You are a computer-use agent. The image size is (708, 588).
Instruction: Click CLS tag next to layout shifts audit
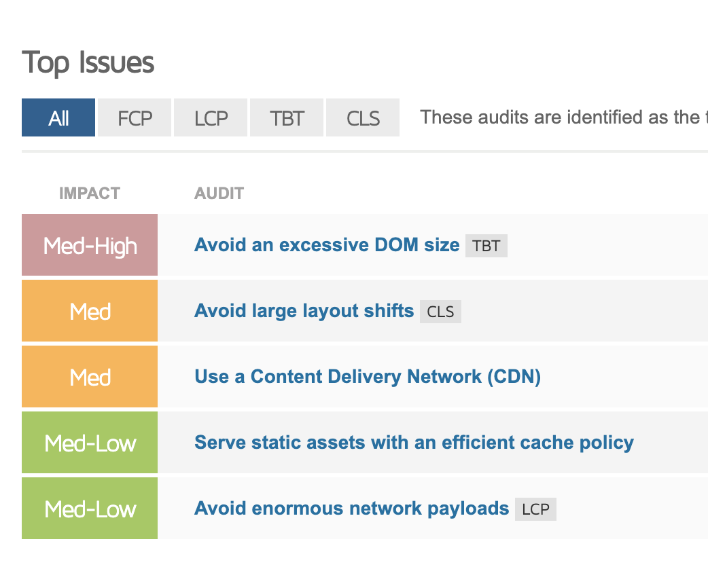[x=440, y=312]
